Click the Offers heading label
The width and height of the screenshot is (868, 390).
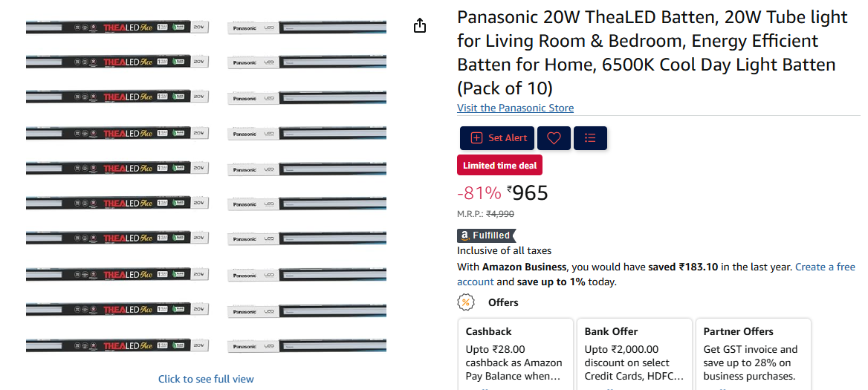503,302
